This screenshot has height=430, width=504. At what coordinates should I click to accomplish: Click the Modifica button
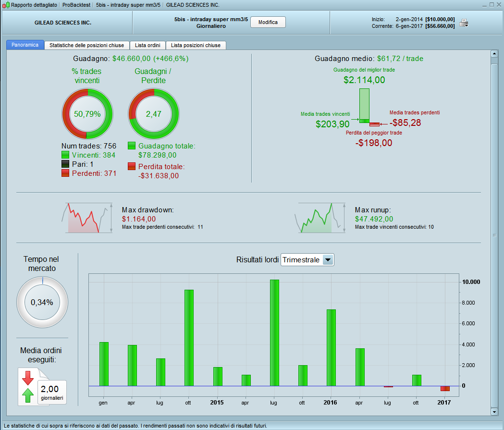click(268, 22)
